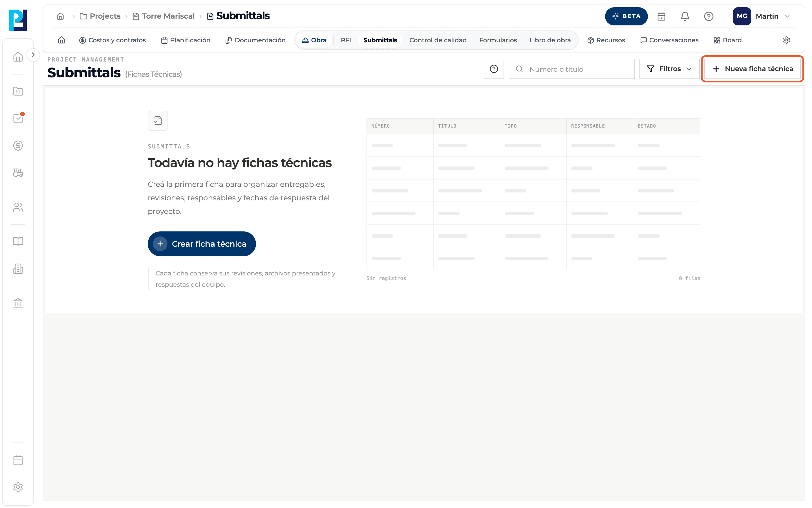Open the sidebar calendar icon at bottom

tap(18, 460)
